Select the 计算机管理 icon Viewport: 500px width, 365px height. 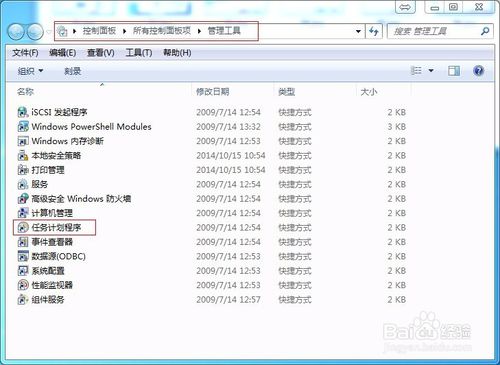tap(23, 213)
